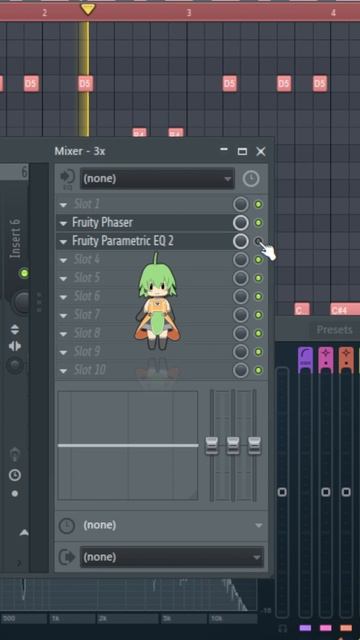Viewport: 360px width, 640px height.
Task: Click the first mixer EQ band slider
Action: [212, 446]
